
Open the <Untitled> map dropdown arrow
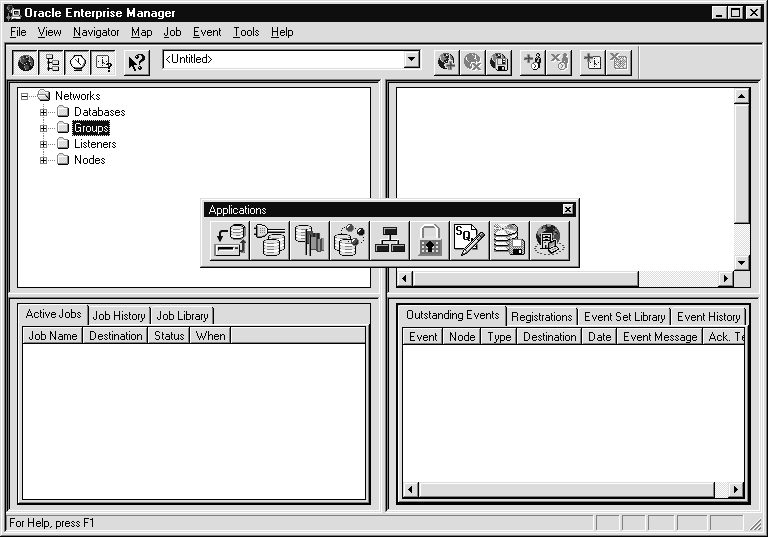tap(412, 60)
